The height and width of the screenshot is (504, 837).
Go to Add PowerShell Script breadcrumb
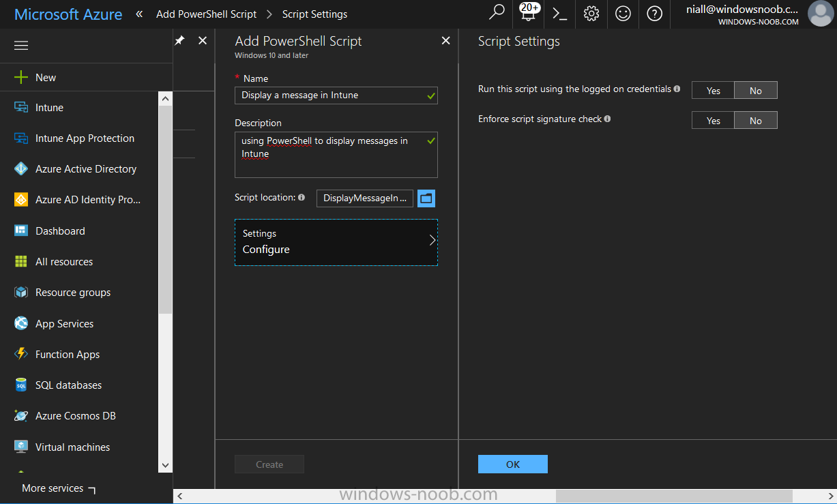206,14
